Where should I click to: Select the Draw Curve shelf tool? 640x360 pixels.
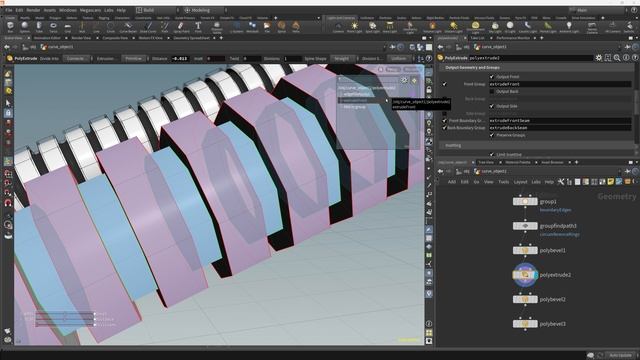coord(148,27)
